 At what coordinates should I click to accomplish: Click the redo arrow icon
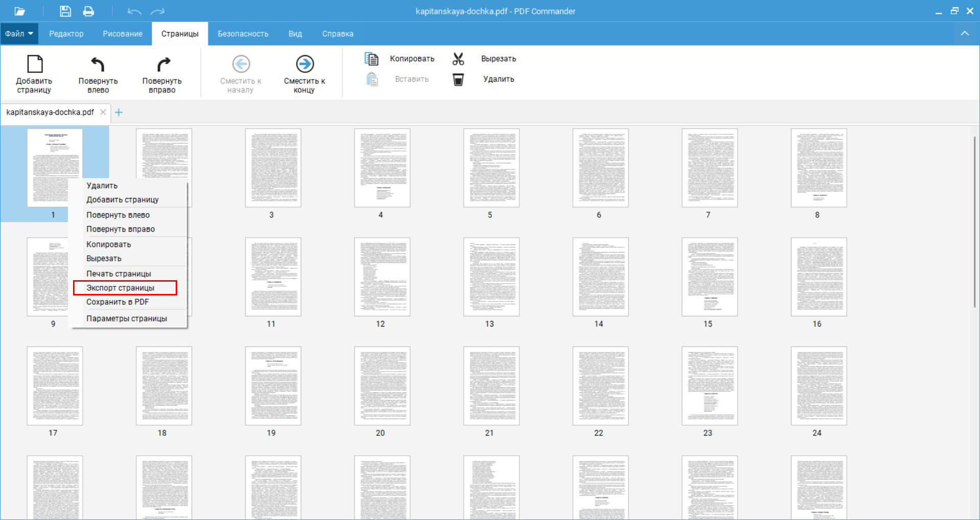click(158, 11)
